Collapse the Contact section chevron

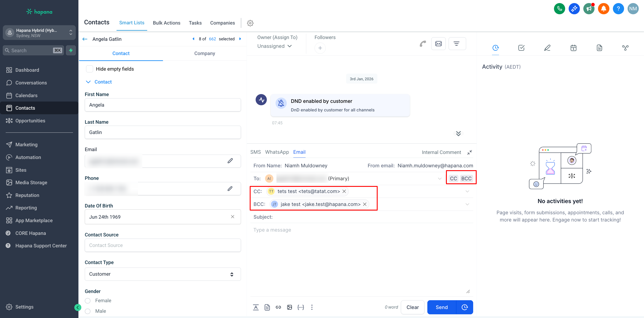[88, 82]
